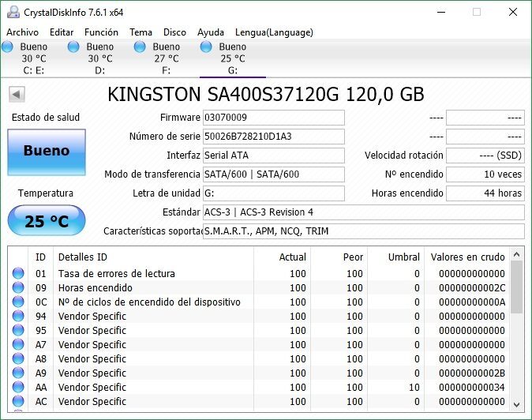532x420 pixels.
Task: Click the Estado de salud label
Action: point(46,118)
